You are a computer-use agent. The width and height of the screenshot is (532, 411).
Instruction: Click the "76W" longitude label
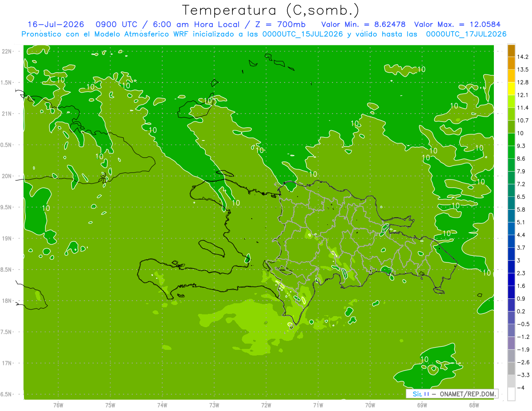coord(58,405)
